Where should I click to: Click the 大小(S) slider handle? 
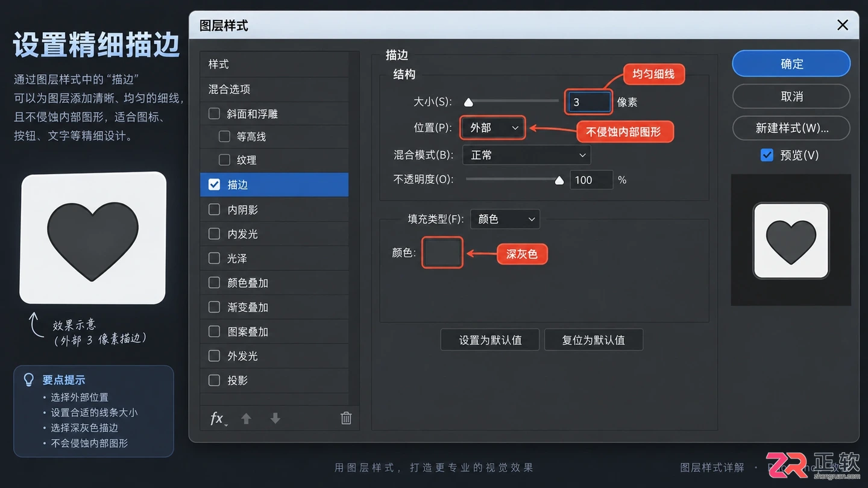pos(468,102)
